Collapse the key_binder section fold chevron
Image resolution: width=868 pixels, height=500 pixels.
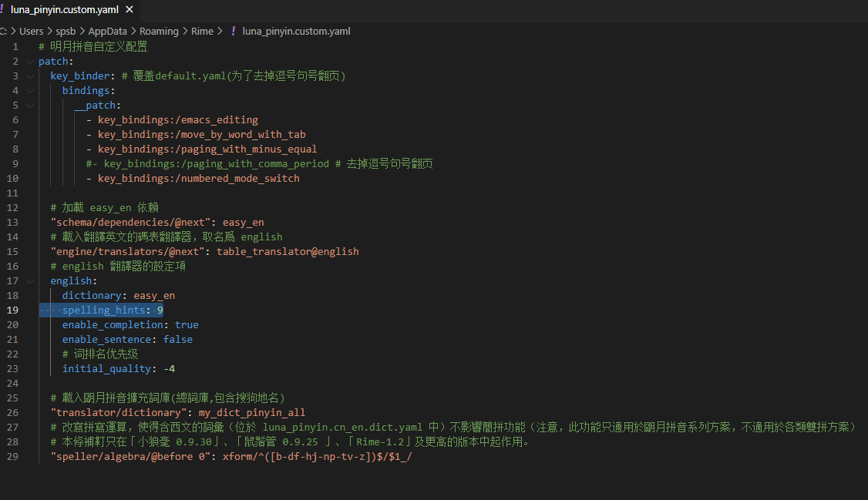click(29, 76)
